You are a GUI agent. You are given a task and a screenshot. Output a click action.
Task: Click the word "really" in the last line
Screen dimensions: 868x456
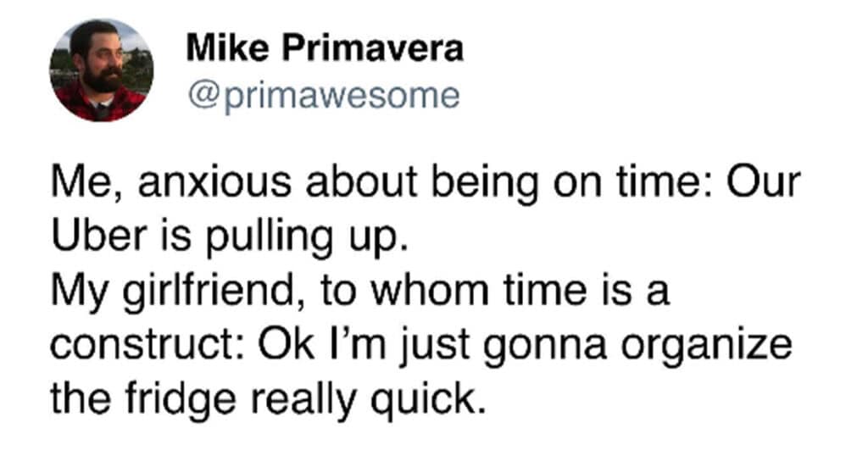(x=303, y=400)
